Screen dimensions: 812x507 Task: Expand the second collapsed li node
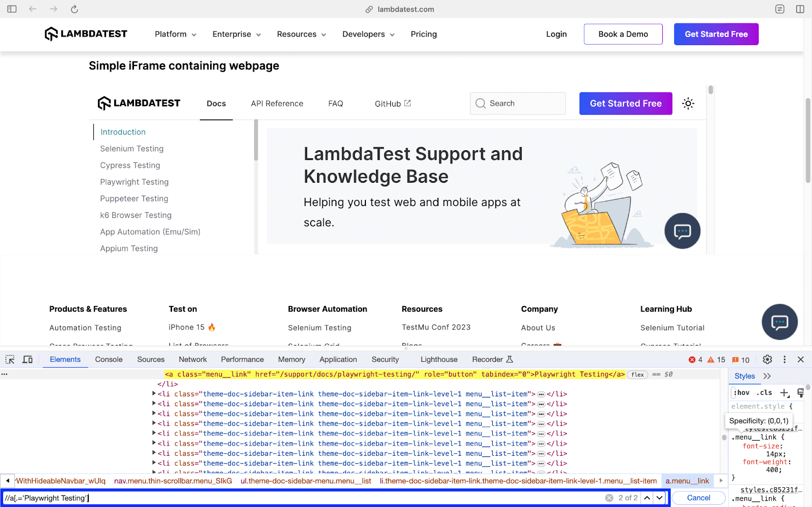pyautogui.click(x=154, y=403)
